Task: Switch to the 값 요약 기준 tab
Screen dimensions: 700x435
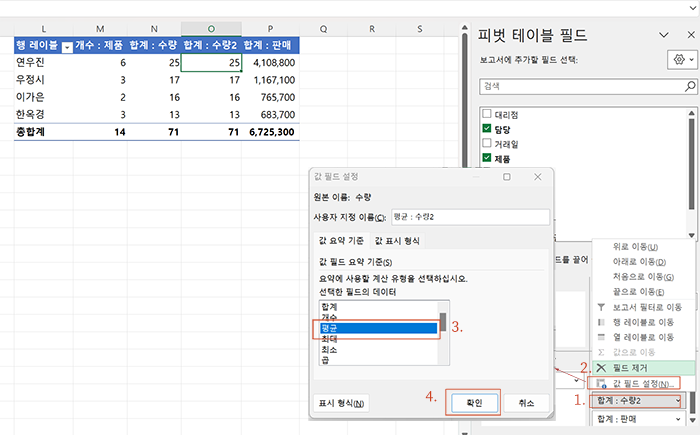Action: click(341, 241)
